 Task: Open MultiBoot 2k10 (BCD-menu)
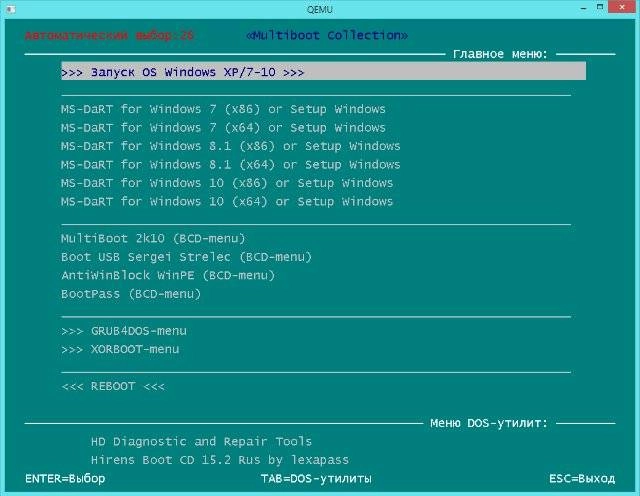pos(153,238)
